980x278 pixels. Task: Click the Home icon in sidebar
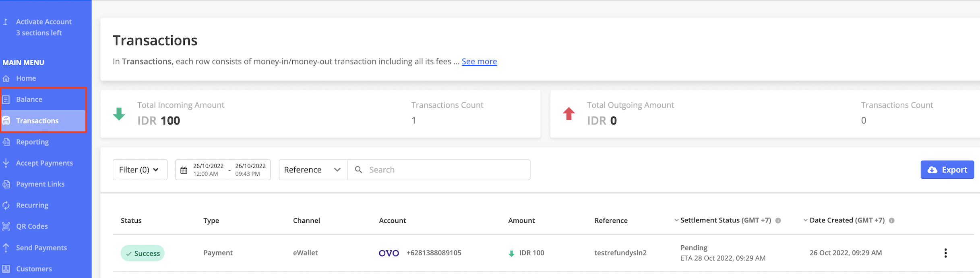click(6, 79)
